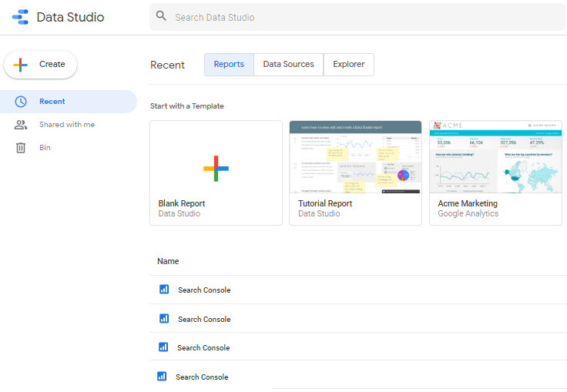Click Data Studio label under Blank Report
The width and height of the screenshot is (567, 392).
coord(179,214)
